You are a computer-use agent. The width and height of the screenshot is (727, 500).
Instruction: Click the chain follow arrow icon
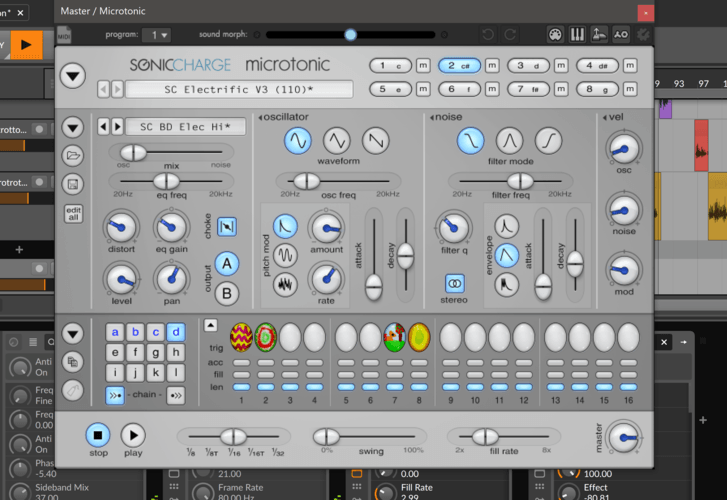[115, 395]
